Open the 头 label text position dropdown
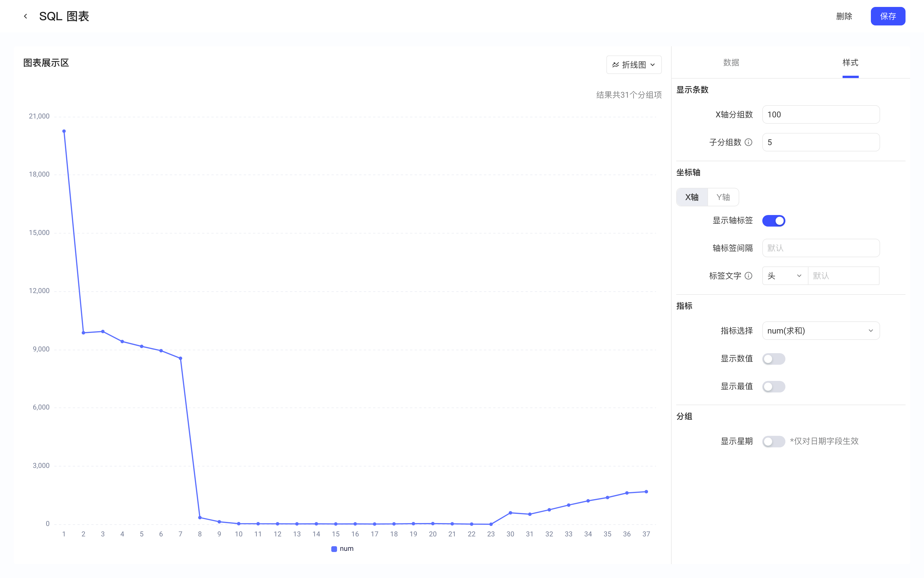This screenshot has height=578, width=924. coord(785,276)
